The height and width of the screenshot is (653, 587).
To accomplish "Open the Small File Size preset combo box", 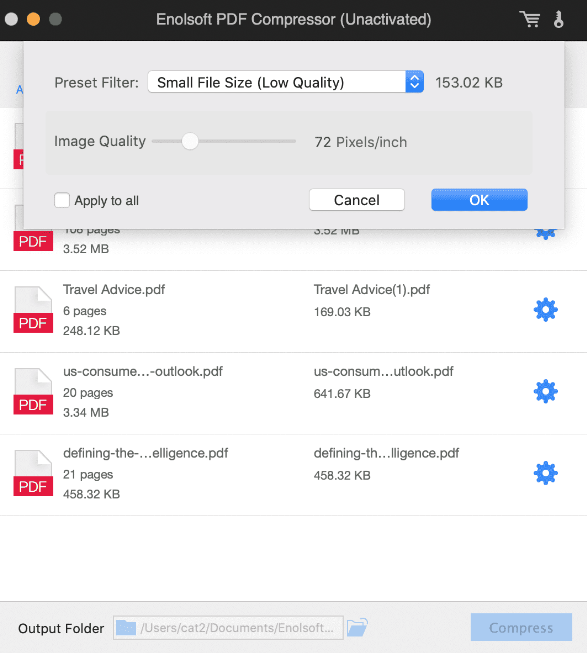I will [286, 82].
